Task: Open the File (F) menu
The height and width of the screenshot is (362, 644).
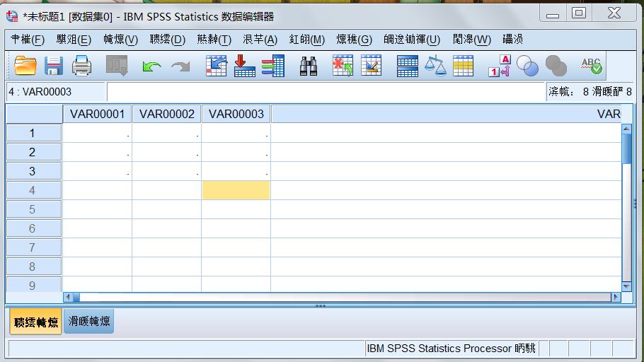Action: click(x=28, y=40)
